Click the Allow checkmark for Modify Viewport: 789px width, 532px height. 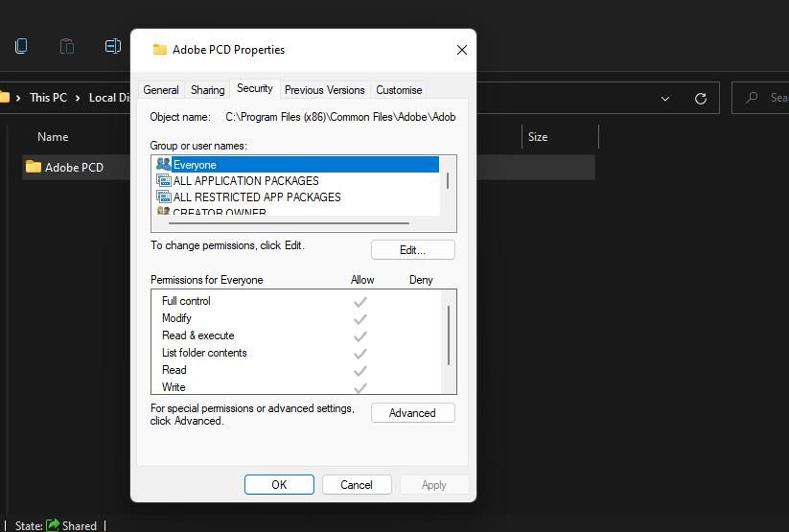[x=360, y=318]
